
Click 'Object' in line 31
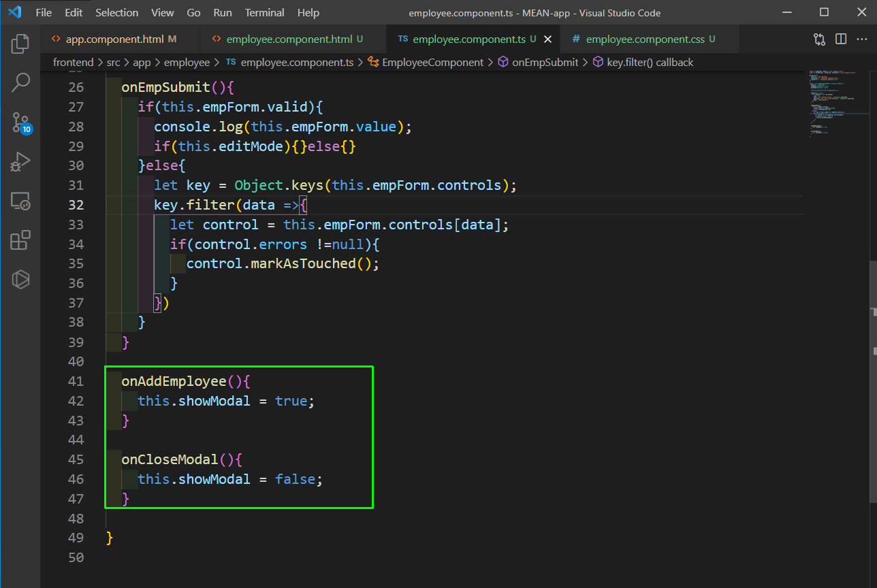pos(259,185)
